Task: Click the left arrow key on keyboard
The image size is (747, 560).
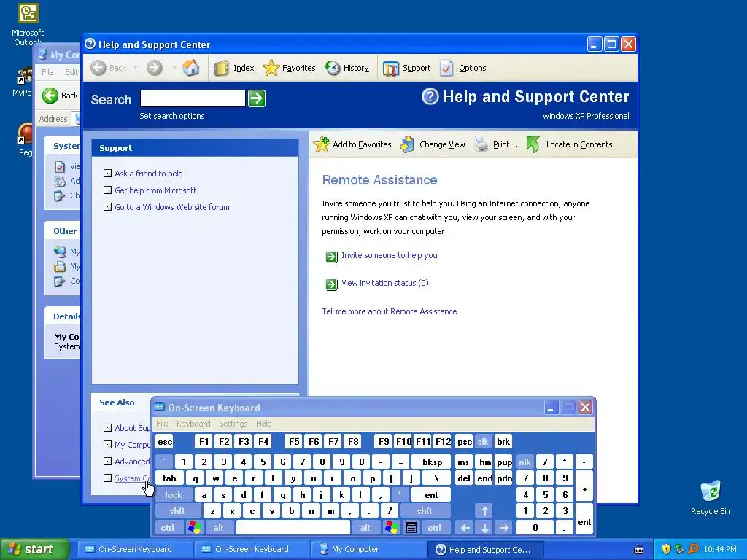Action: click(x=465, y=528)
